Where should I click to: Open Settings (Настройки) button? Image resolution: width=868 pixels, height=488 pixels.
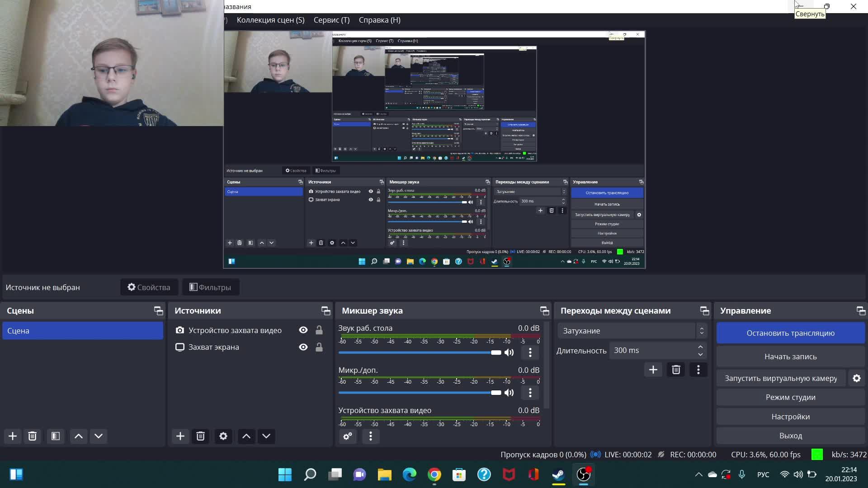790,417
